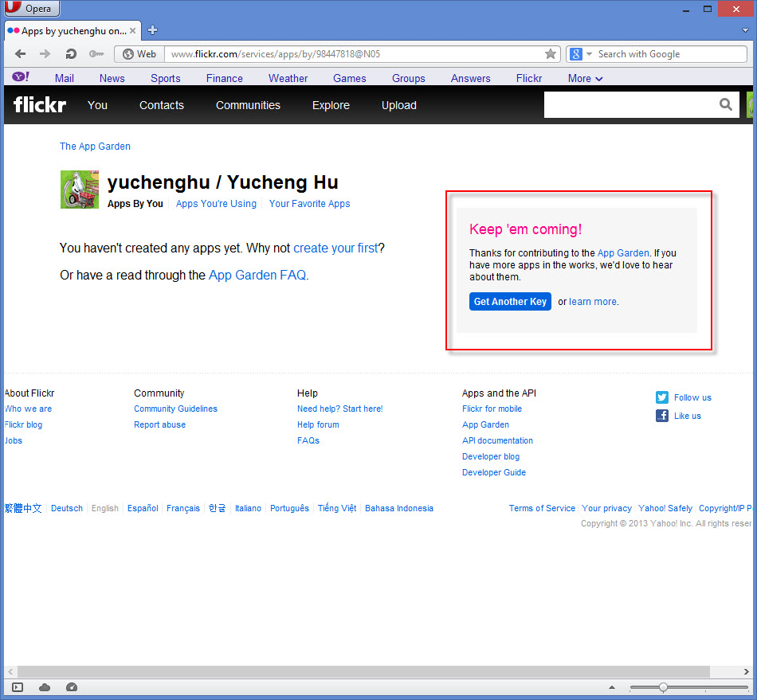Open Yahoo Sports link
This screenshot has width=757, height=700.
click(x=166, y=78)
